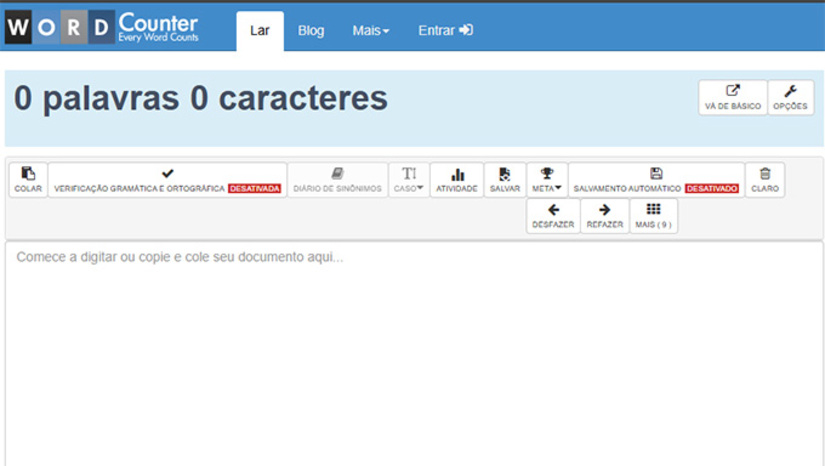The width and height of the screenshot is (825, 466).
Task: Select the Lar tab
Action: coord(260,31)
